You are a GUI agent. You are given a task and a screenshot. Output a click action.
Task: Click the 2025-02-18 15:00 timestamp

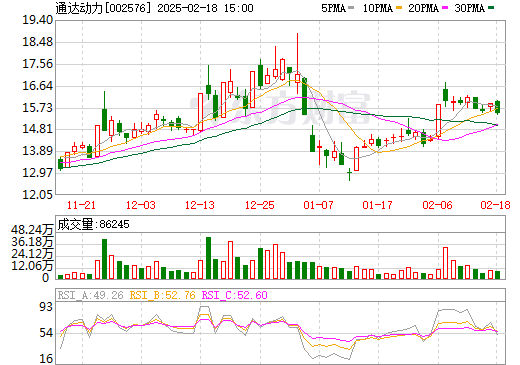click(x=205, y=8)
